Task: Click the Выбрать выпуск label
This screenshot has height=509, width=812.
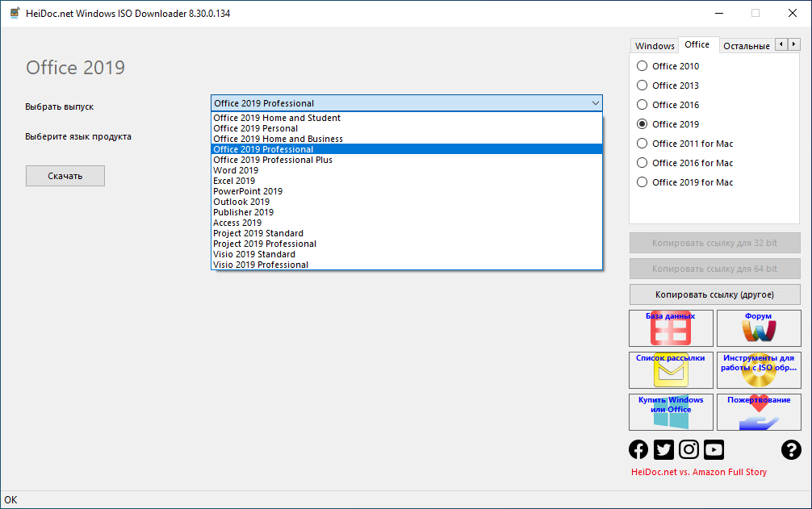Action: point(60,106)
